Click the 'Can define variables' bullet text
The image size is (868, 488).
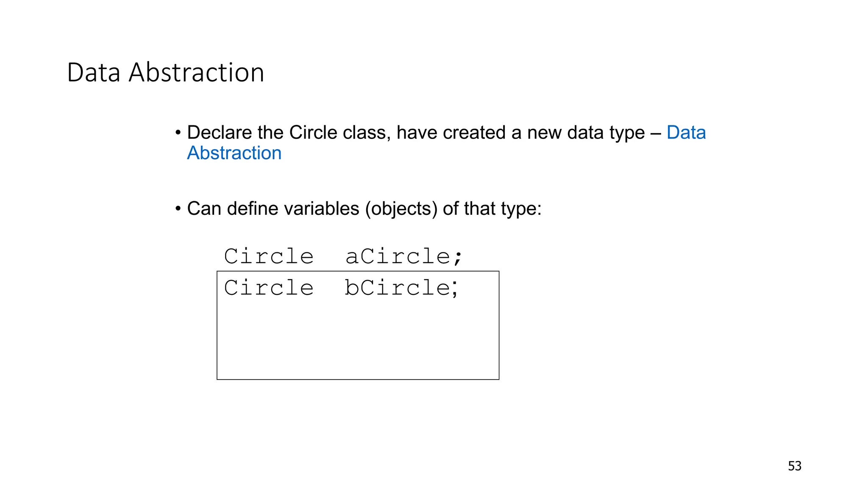point(364,208)
